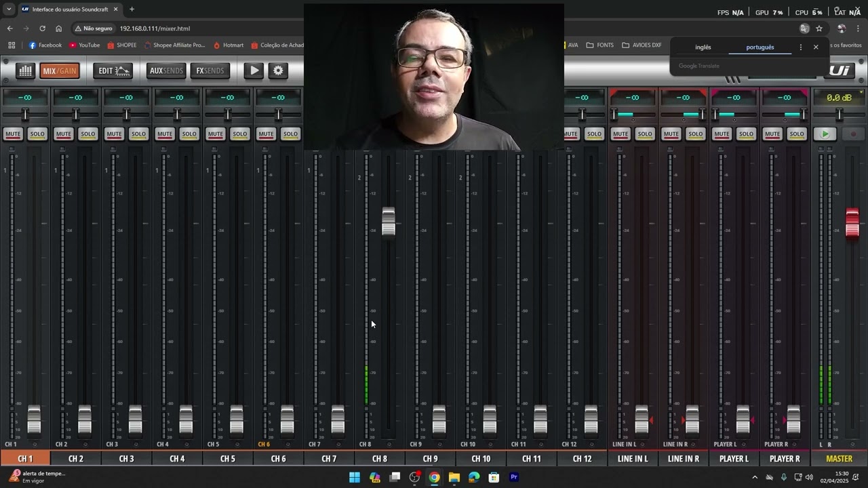This screenshot has height=488, width=868.
Task: Select the LINE IN R channel label
Action: [684, 459]
